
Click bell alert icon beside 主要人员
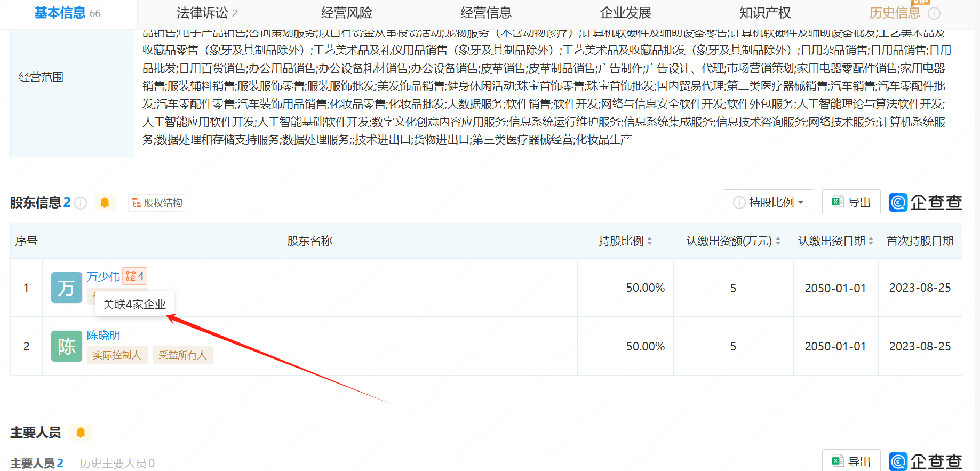(81, 432)
